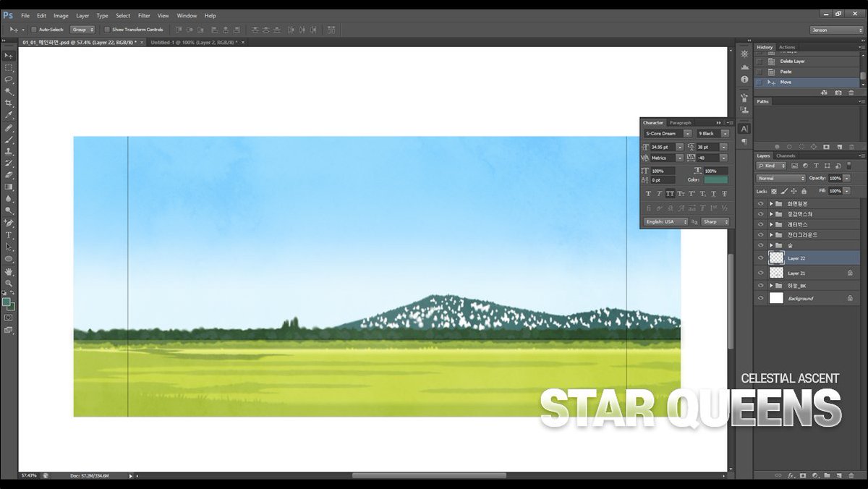Viewport: 868px width, 489px height.
Task: Select the Eyedropper tool
Action: click(x=9, y=115)
